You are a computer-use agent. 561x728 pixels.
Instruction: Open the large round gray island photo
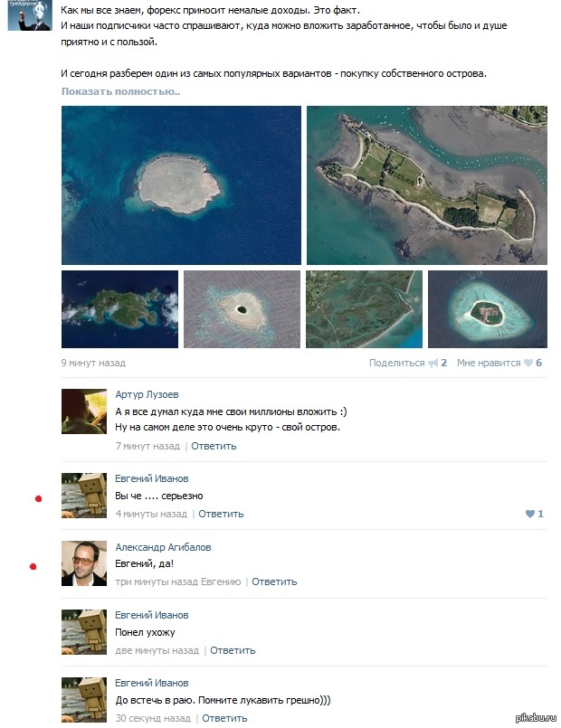click(181, 185)
